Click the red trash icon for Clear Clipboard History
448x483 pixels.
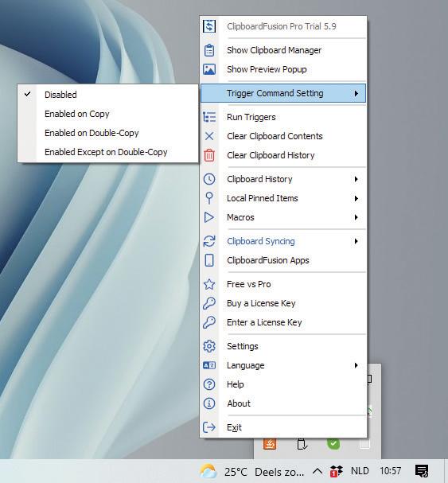209,155
